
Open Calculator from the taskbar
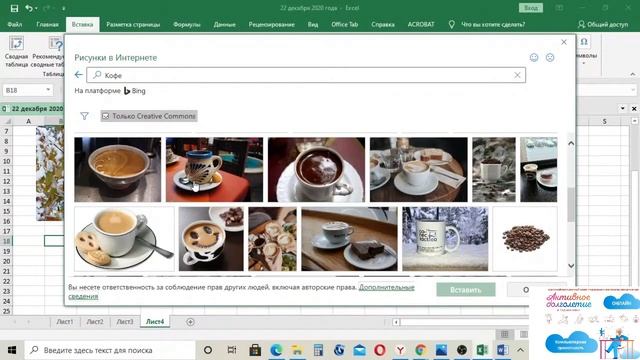point(318,350)
